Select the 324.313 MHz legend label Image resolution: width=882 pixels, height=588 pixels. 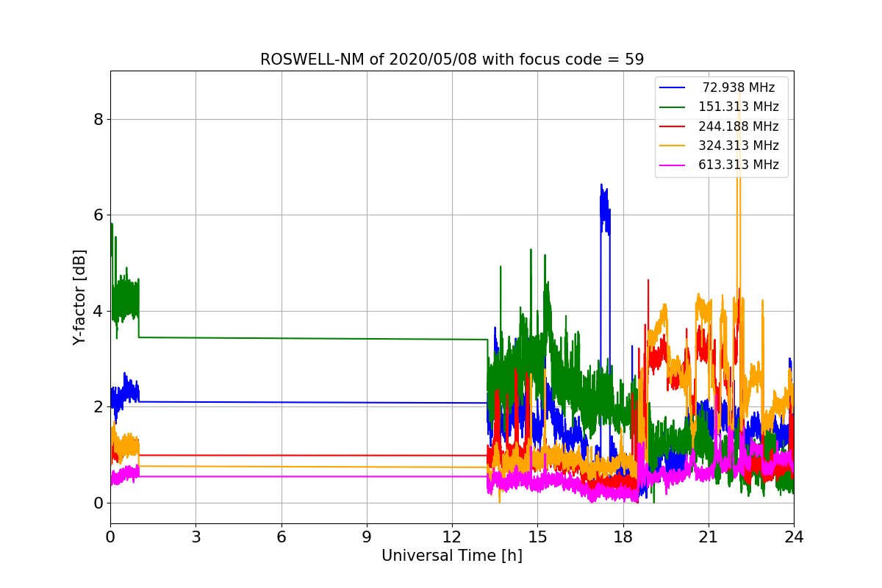pyautogui.click(x=739, y=146)
